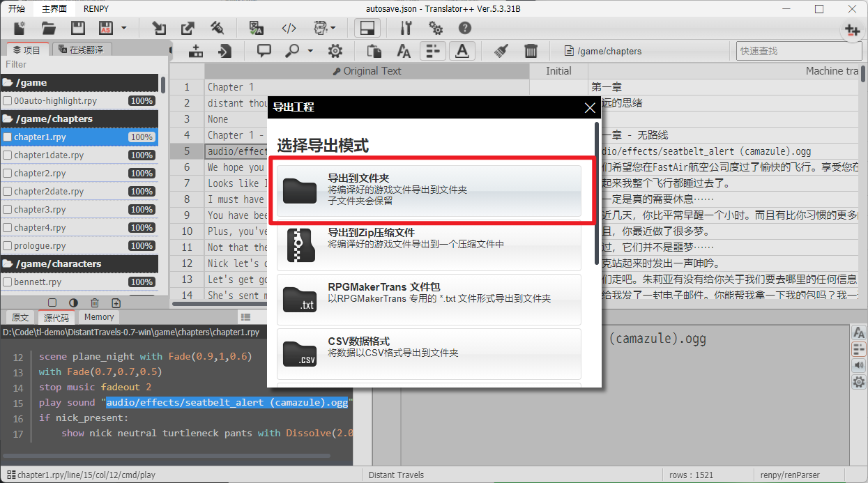Screen dimensions: 868x483
Task: Open grid settings gear icon
Action: pos(335,51)
